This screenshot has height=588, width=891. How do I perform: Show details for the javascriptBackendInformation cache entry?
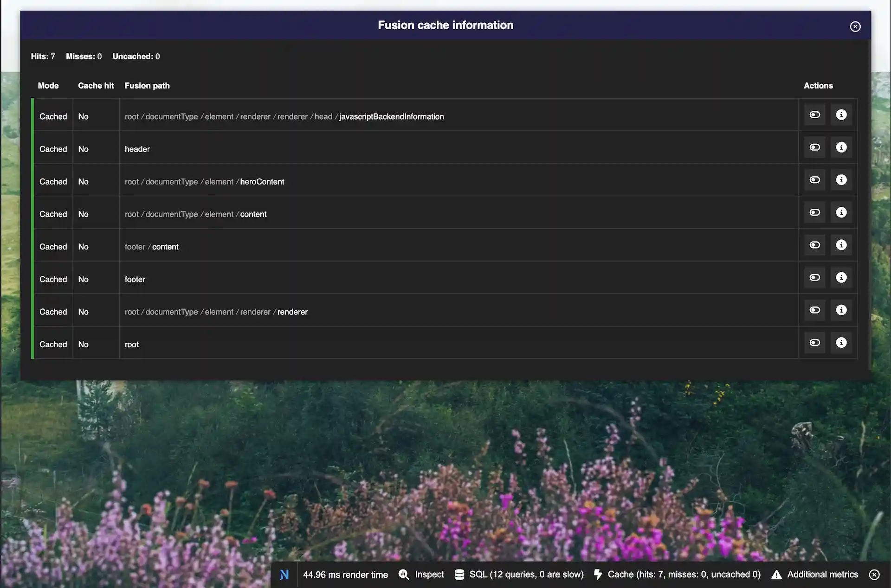tap(841, 115)
